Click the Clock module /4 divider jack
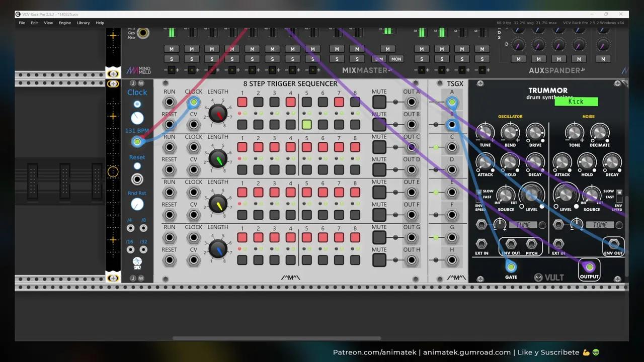This screenshot has height=362, width=644. click(x=130, y=228)
